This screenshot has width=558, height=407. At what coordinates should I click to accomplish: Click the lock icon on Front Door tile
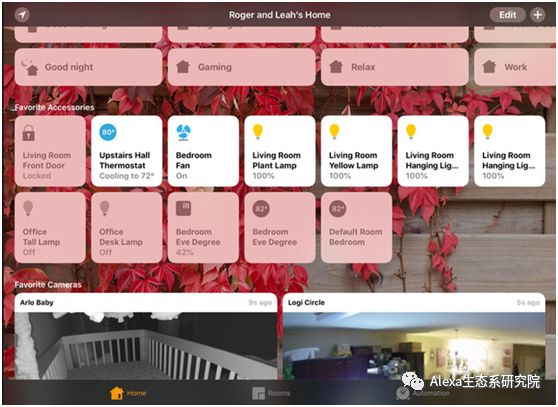click(x=28, y=133)
